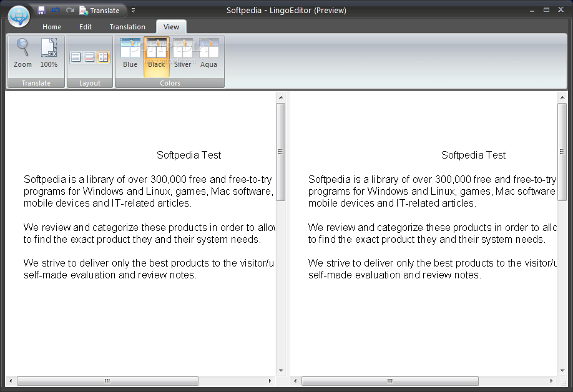Screen dimensions: 573x392
Task: Click right pane vertical scrollbar thumb
Action: click(x=562, y=152)
